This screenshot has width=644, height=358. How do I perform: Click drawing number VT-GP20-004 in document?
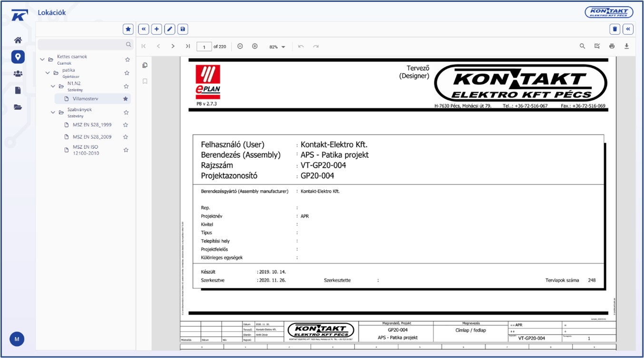tap(323, 165)
